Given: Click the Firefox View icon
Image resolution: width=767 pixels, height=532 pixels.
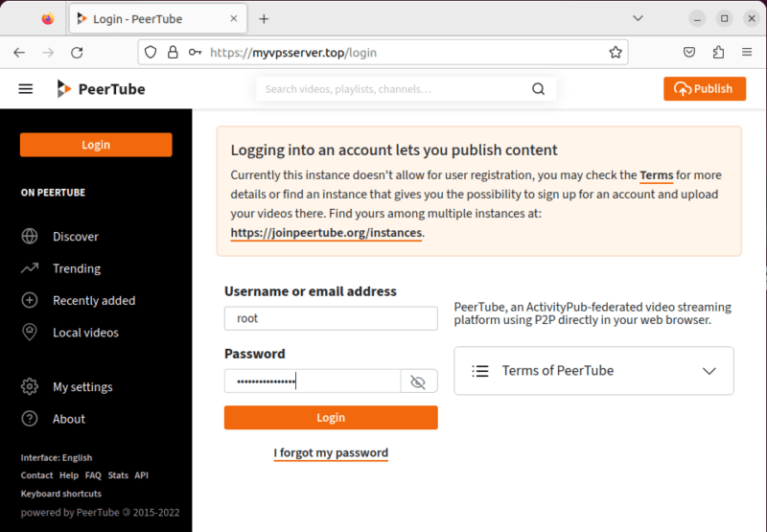Looking at the screenshot, I should click(x=47, y=18).
